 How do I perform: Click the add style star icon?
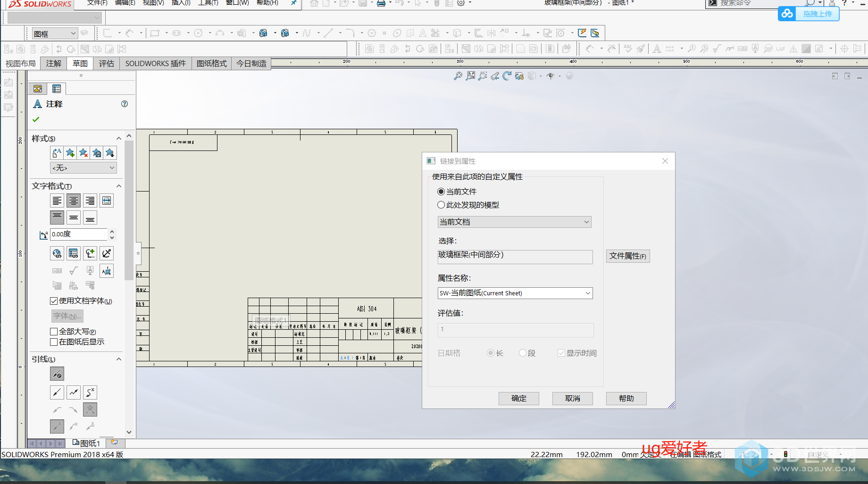(70, 153)
